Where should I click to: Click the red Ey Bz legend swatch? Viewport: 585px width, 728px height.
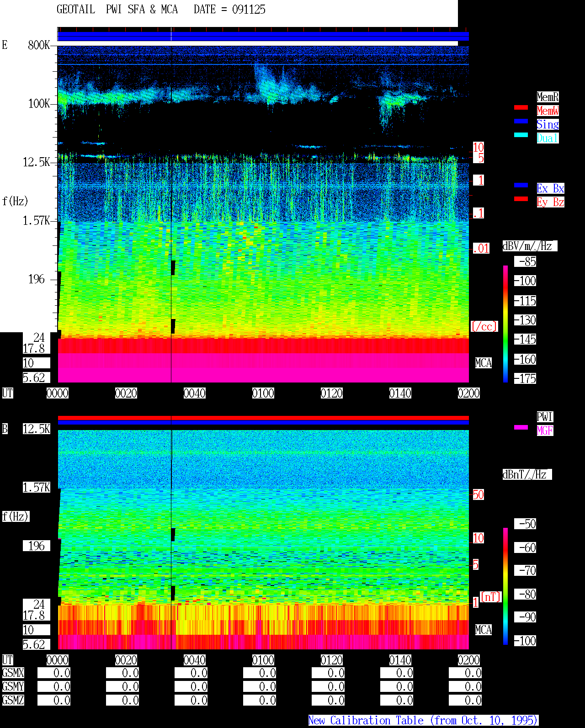521,199
